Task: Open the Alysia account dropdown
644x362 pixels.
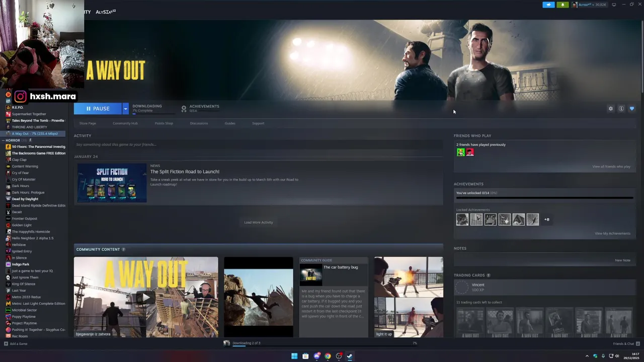Action: (x=589, y=5)
